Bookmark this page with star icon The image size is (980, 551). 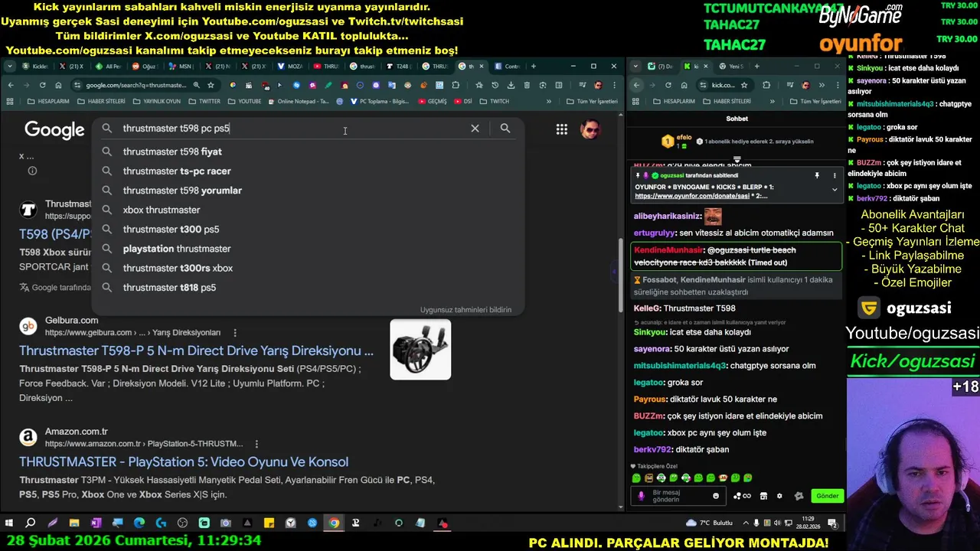[x=211, y=85]
